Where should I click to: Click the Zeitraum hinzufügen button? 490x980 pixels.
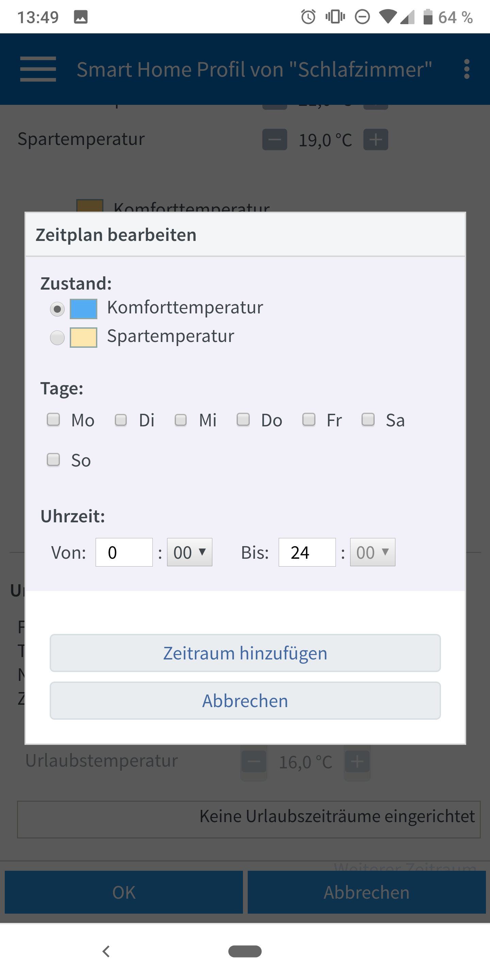[245, 653]
